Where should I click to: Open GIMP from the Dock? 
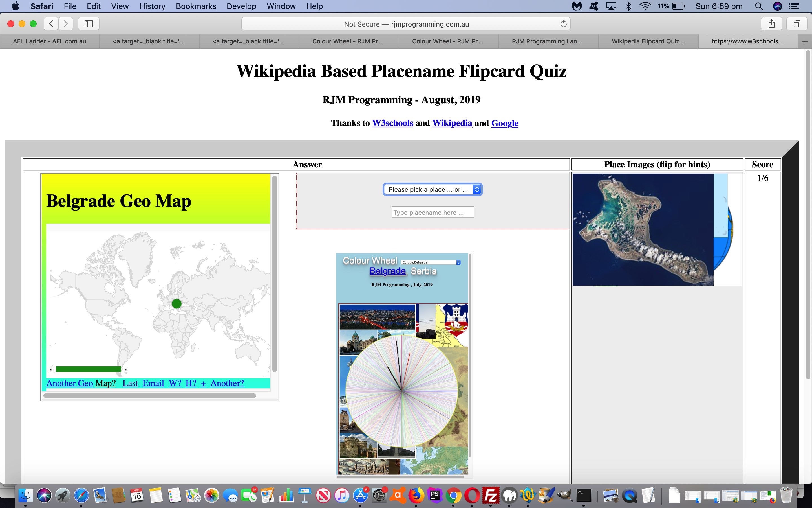coord(565,495)
